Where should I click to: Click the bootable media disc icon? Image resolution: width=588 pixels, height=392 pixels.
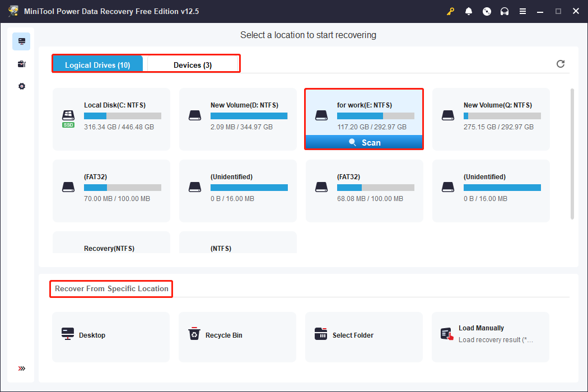point(487,11)
